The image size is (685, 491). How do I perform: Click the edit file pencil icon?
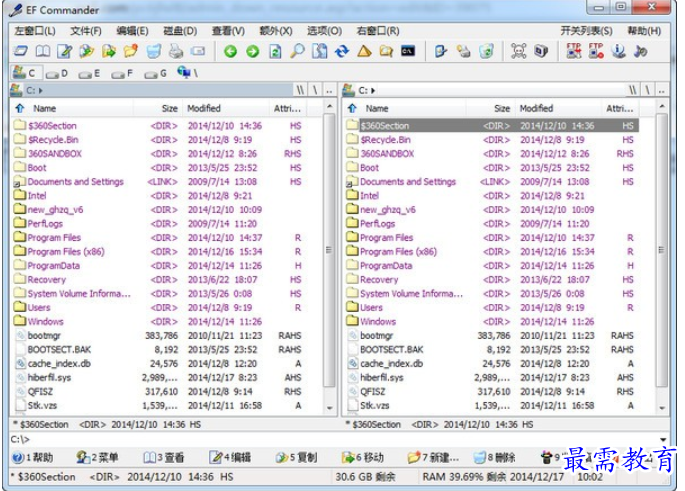pos(65,52)
